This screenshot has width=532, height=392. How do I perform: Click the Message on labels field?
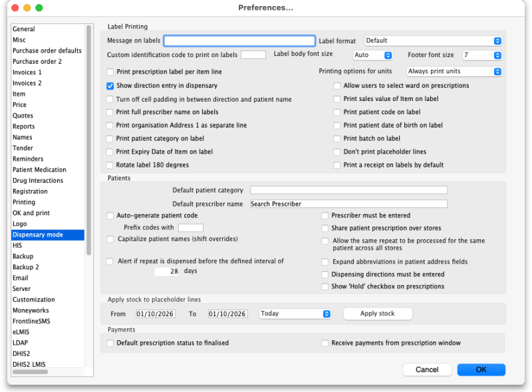tap(239, 41)
